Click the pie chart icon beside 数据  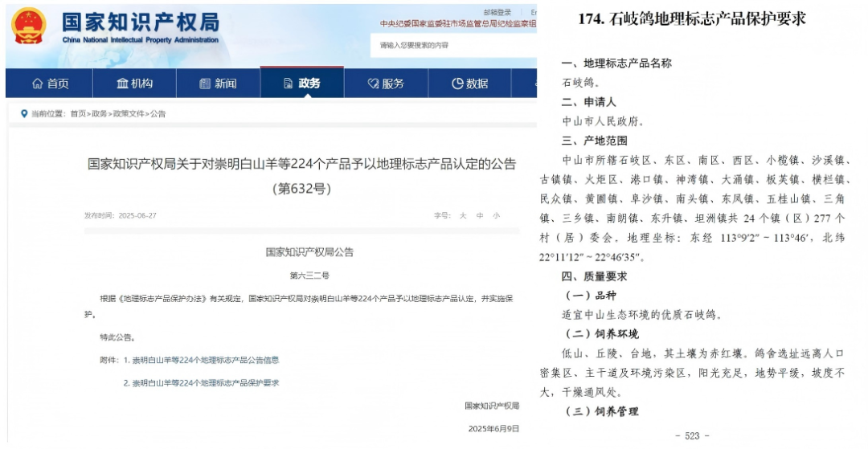457,84
